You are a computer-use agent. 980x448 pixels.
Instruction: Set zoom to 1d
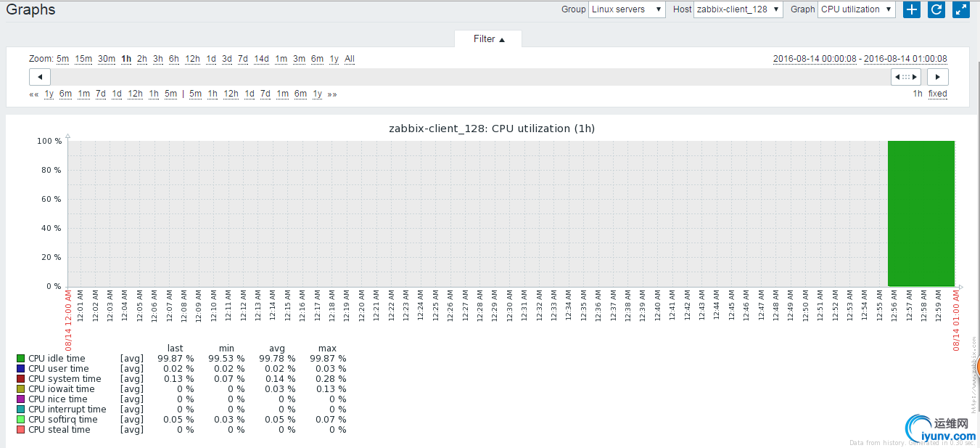point(211,59)
